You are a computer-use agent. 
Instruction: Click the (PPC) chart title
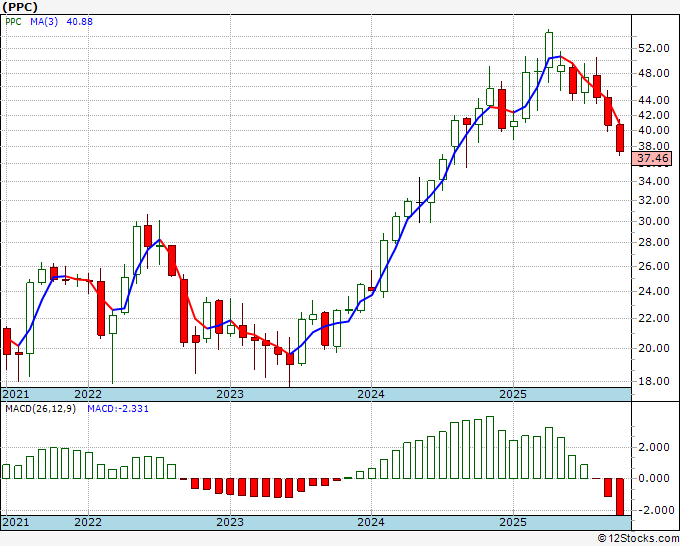(x=20, y=7)
